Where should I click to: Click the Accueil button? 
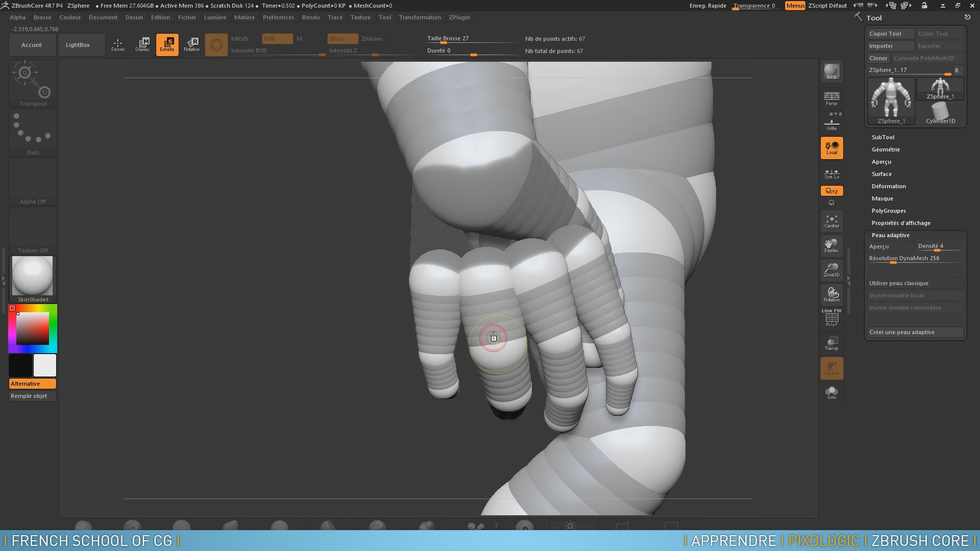tap(32, 45)
